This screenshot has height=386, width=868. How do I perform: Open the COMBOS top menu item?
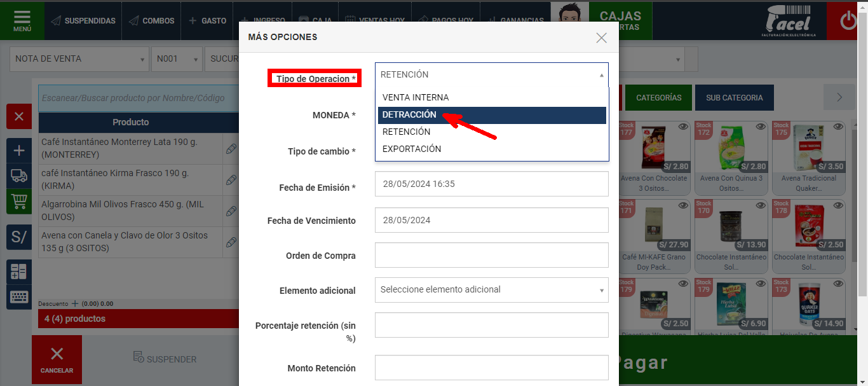point(151,21)
